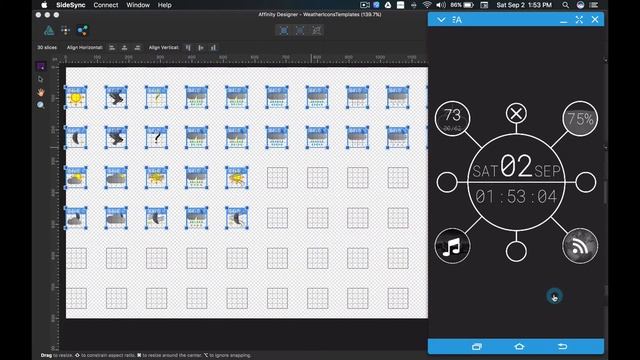Align slices vertically to the top

point(188,48)
